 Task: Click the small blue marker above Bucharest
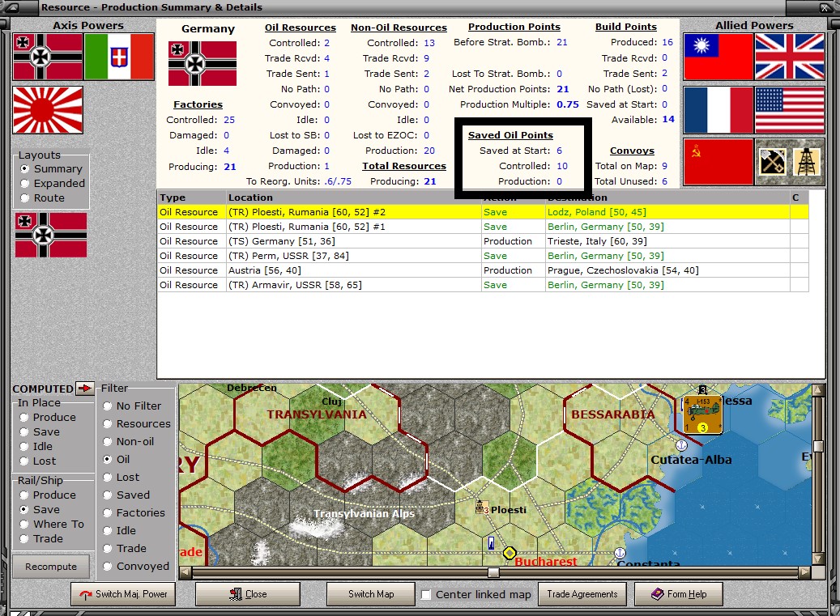[x=491, y=542]
